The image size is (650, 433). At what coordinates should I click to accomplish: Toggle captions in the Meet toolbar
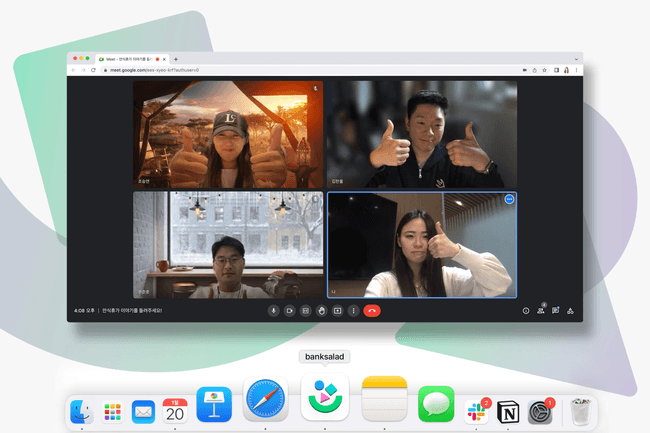[x=306, y=311]
